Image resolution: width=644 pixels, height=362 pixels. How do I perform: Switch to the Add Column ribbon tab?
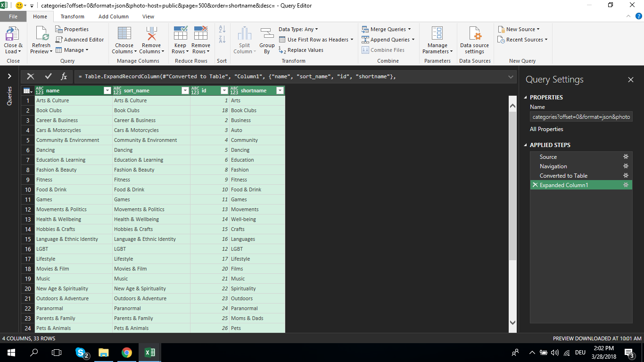(113, 16)
